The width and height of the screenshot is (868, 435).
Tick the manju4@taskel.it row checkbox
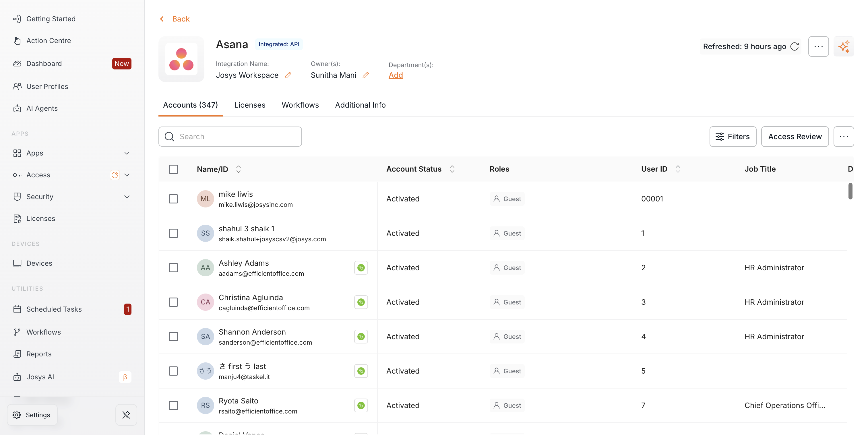coord(173,371)
